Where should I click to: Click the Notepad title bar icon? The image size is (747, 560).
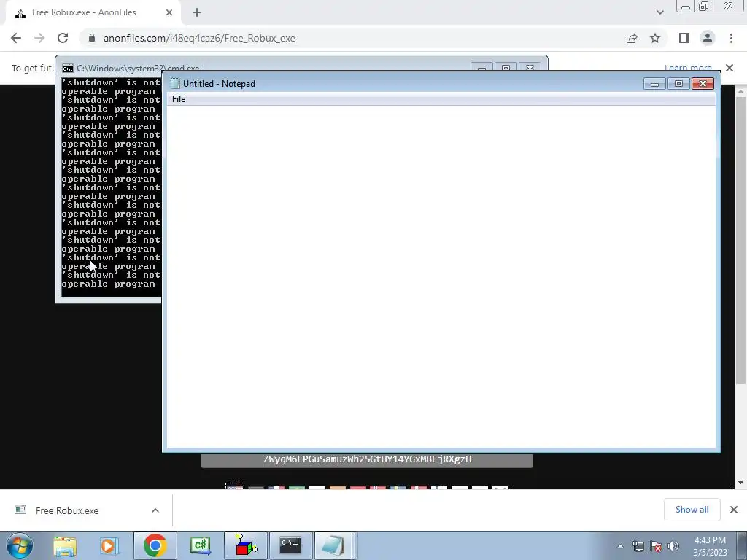175,84
